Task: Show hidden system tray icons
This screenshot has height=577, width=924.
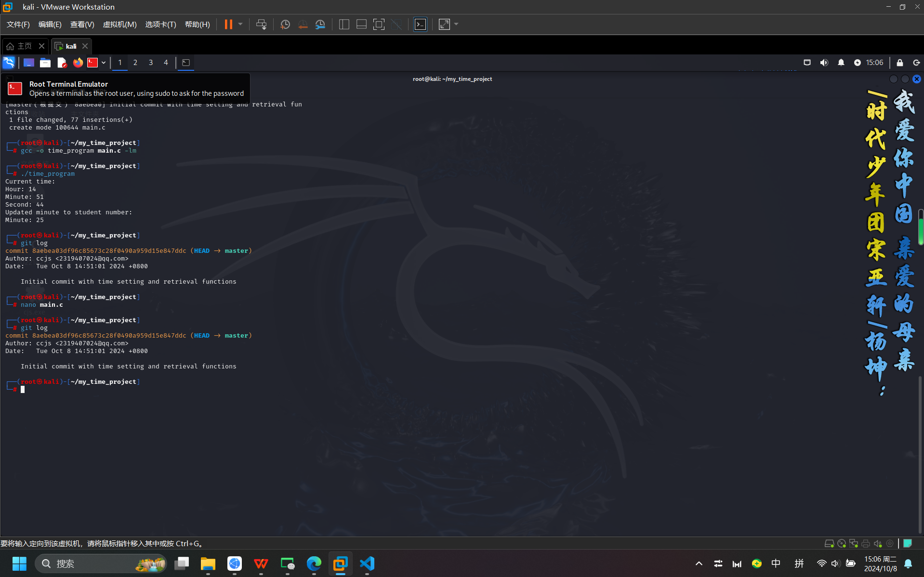Action: tap(699, 564)
